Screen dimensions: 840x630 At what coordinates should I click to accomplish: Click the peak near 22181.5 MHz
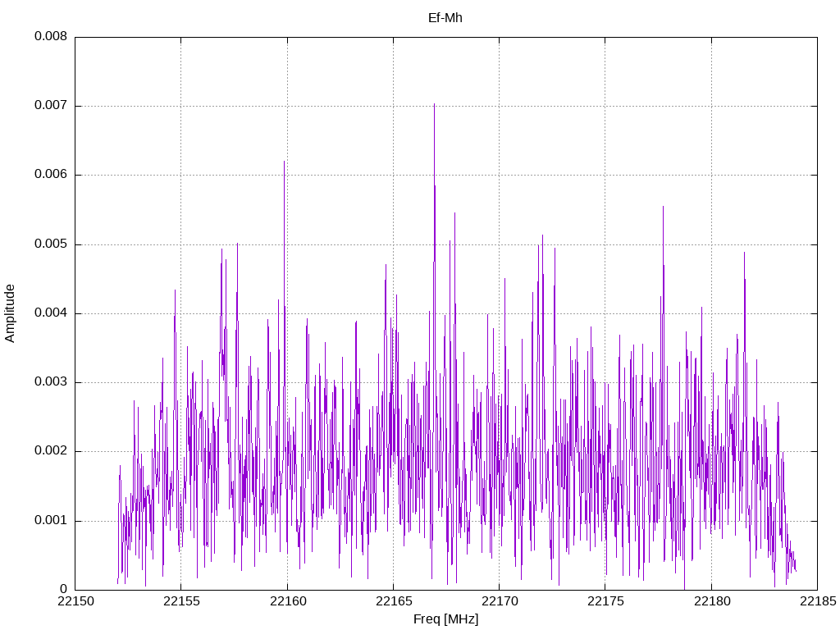coord(744,254)
